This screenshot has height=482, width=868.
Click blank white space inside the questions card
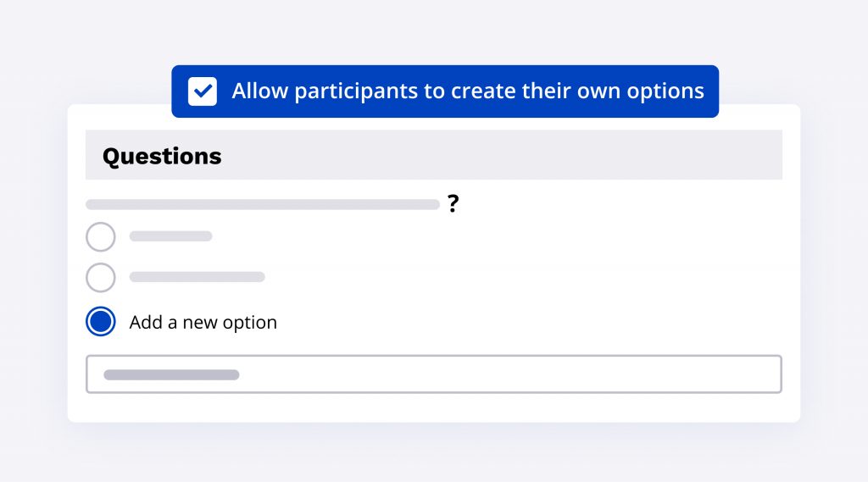(x=551, y=271)
